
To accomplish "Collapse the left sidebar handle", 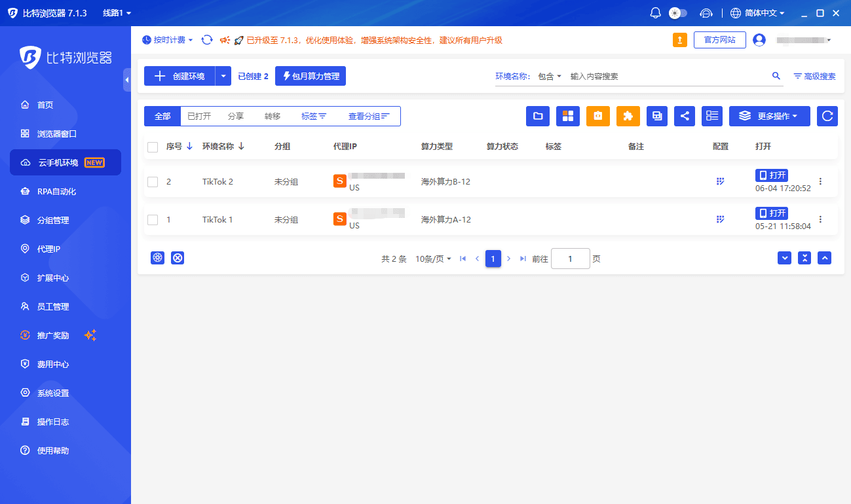I will tap(127, 80).
